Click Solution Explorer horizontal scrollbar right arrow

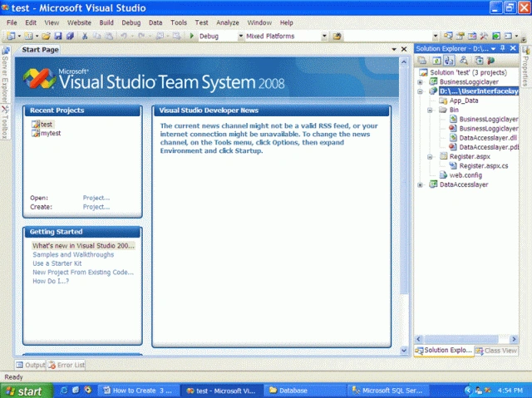514,339
